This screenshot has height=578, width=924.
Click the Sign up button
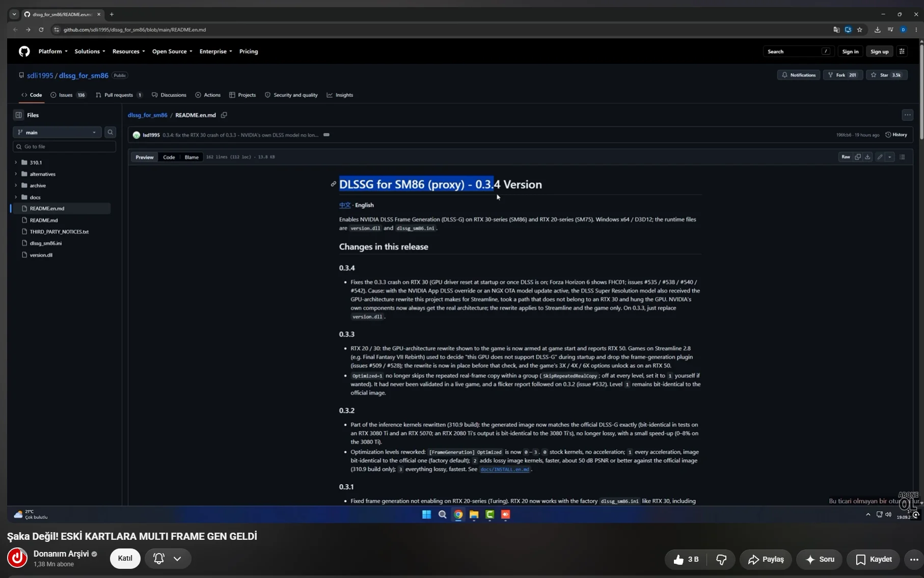tap(879, 51)
